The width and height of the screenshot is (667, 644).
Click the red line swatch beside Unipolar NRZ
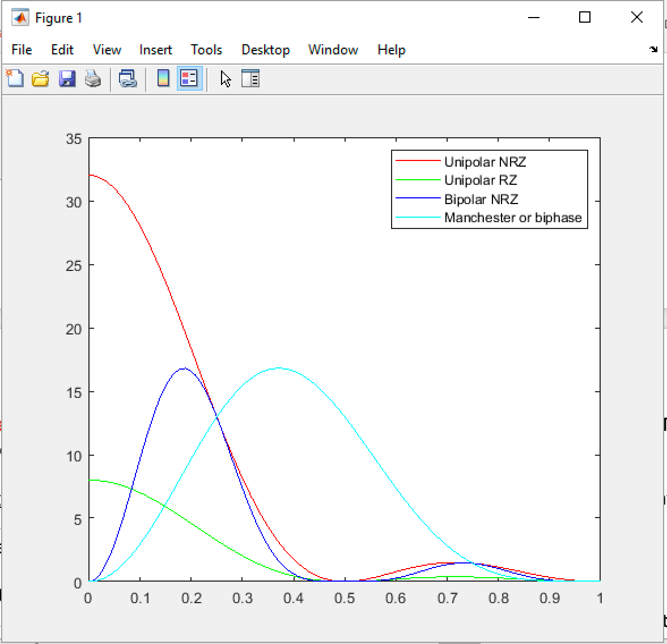click(418, 162)
